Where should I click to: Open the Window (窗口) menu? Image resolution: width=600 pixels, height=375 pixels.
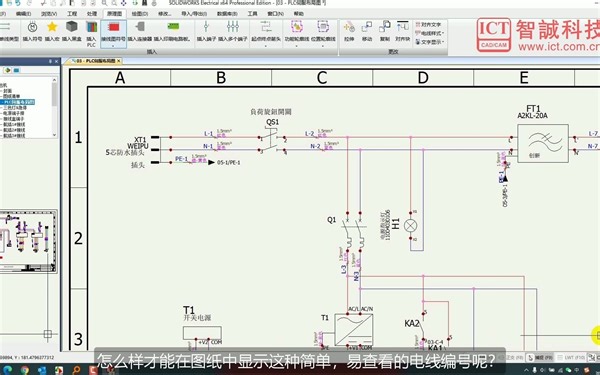click(276, 13)
